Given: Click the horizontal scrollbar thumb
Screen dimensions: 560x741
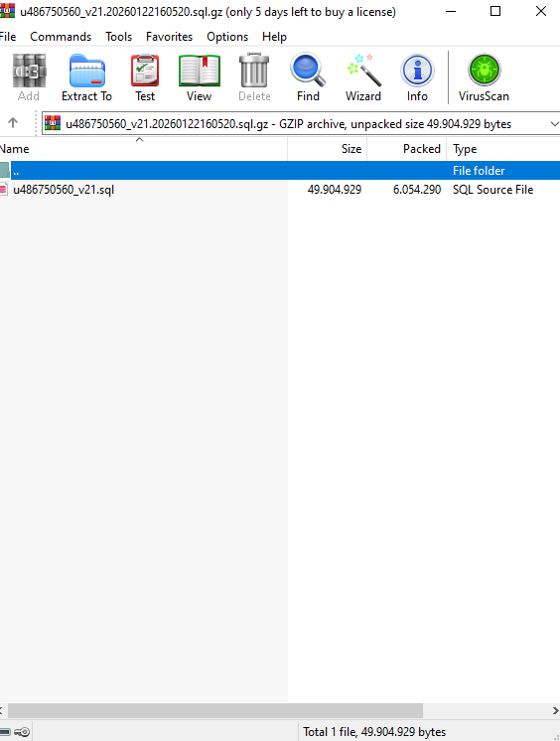Looking at the screenshot, I should 215,710.
